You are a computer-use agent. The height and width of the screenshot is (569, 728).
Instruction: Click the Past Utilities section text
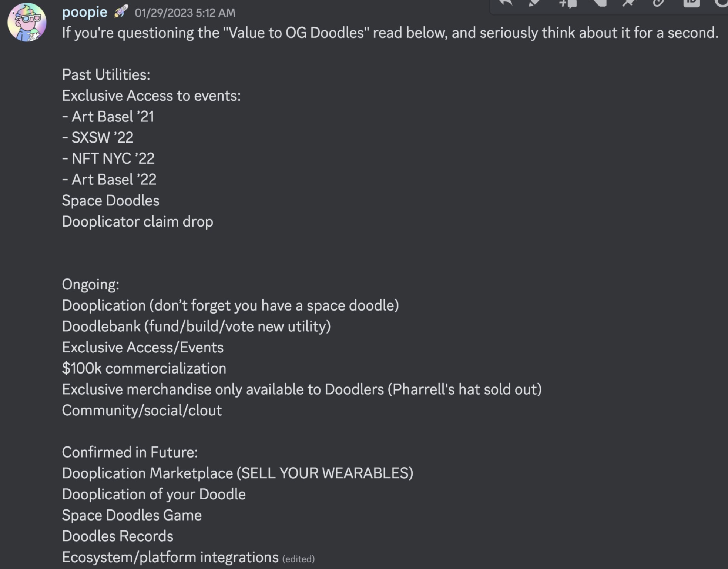coord(106,74)
